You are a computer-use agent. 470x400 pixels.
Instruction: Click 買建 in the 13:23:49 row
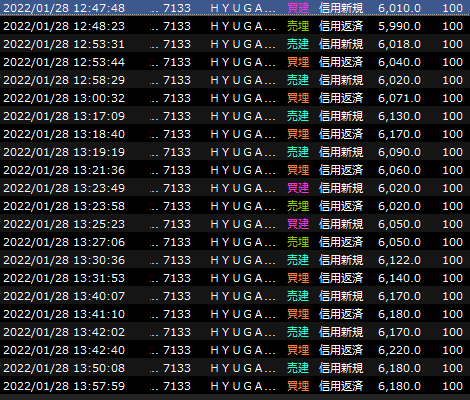[298, 188]
